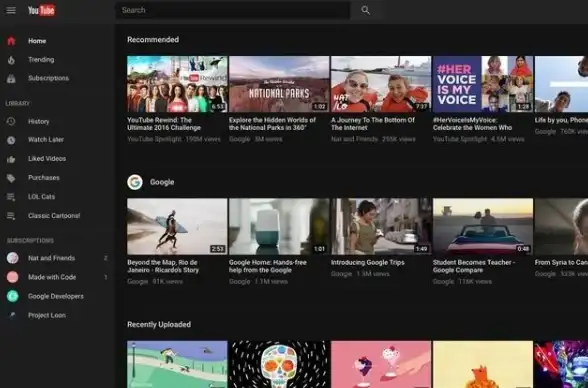Open Watch Later list
Screen dimensions: 588x388
click(x=46, y=140)
